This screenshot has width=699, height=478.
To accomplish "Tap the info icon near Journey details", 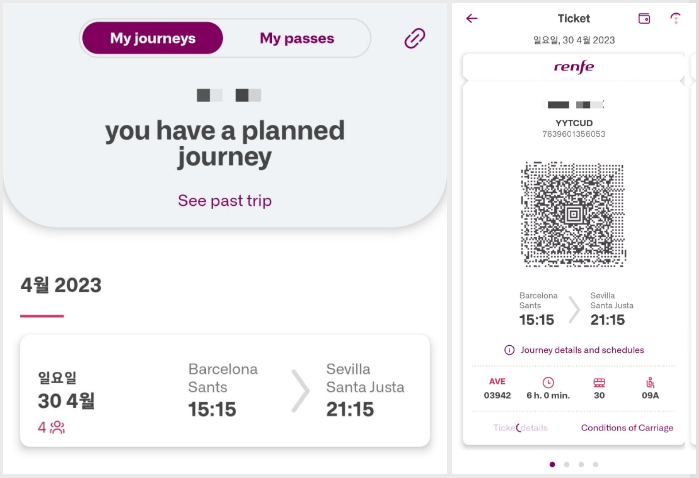I will [509, 350].
